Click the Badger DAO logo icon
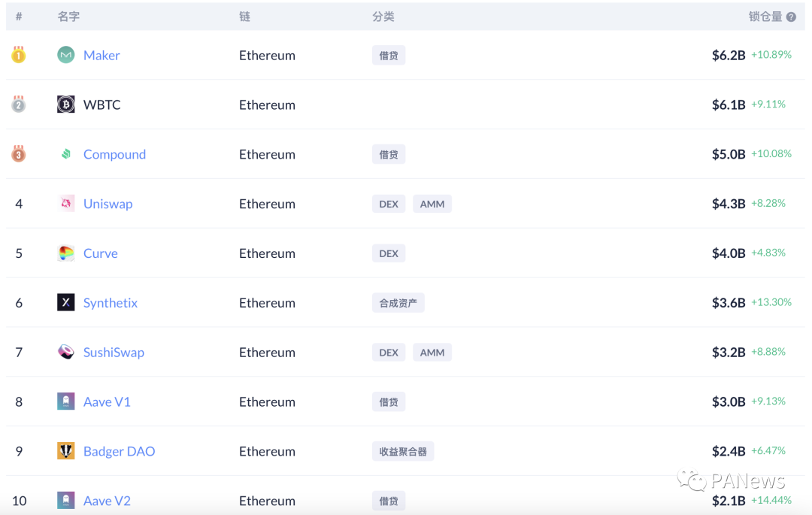 (66, 451)
